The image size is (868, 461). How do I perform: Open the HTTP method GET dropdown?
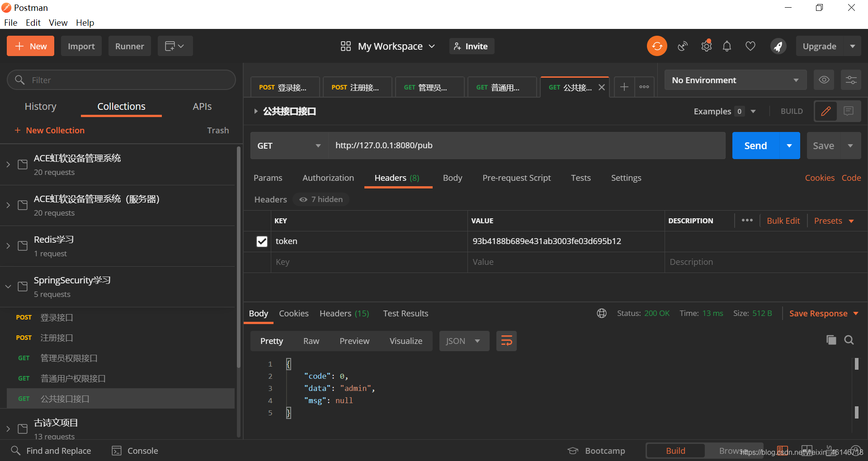click(x=289, y=146)
